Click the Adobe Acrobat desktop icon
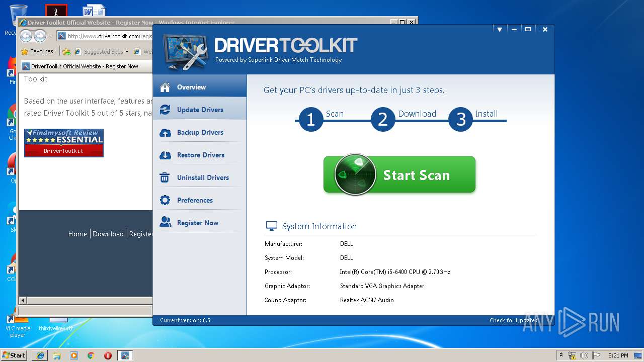The width and height of the screenshot is (644, 362). point(56,11)
